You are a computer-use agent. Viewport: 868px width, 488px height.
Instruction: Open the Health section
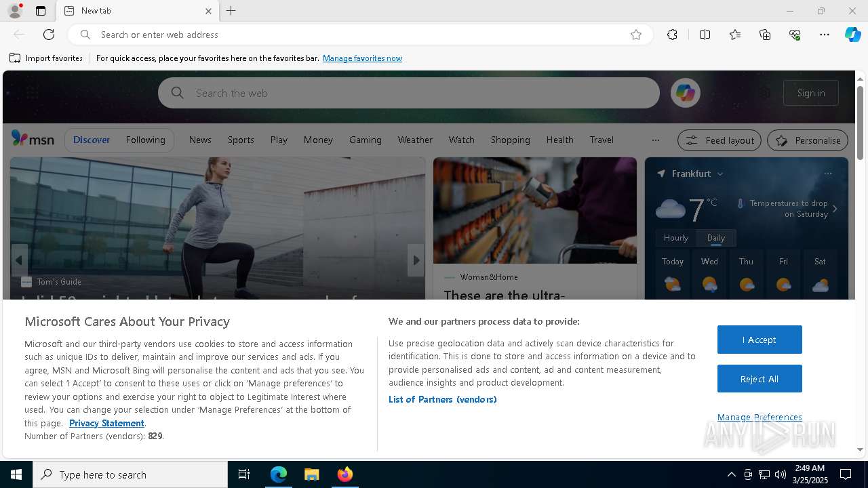pos(559,140)
